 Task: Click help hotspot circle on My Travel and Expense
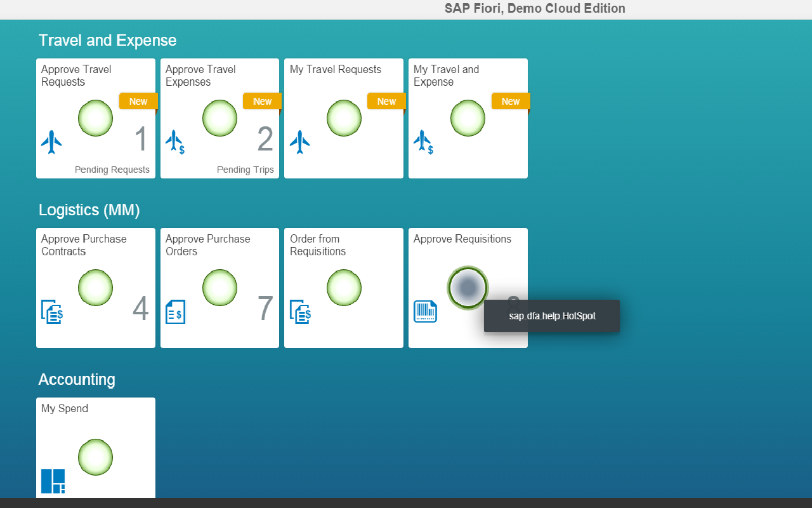pyautogui.click(x=468, y=118)
